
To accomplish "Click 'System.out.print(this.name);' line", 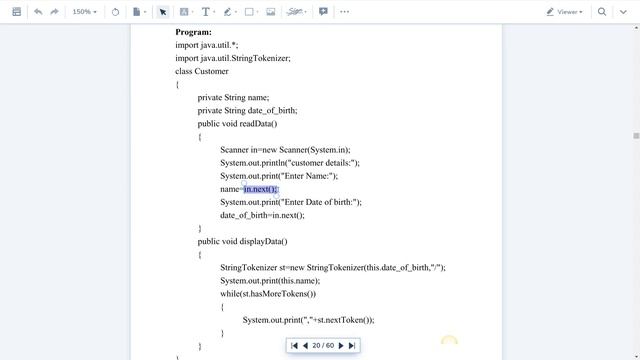I will [x=270, y=280].
